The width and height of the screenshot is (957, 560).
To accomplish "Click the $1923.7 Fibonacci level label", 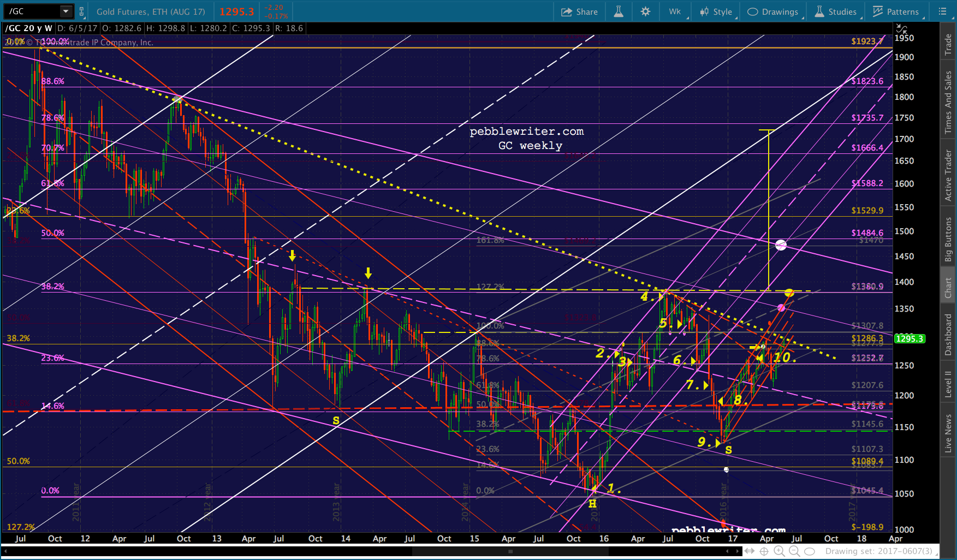I will click(x=867, y=41).
